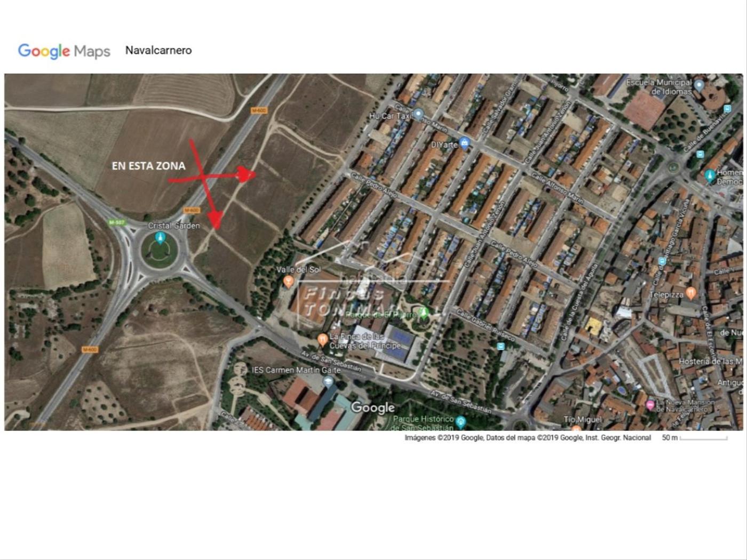This screenshot has height=560, width=747.
Task: Open the DIYarte shop marker
Action: [x=465, y=142]
